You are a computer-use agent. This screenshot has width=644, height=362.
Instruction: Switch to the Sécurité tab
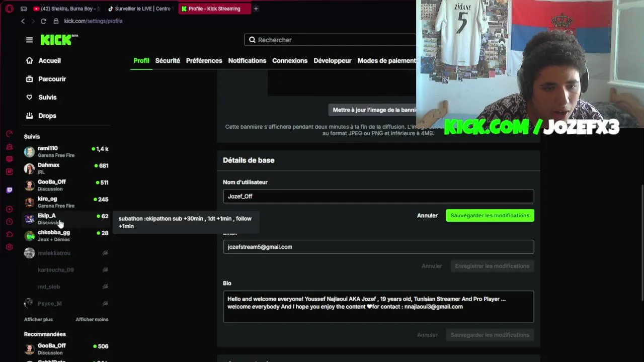[x=168, y=60]
